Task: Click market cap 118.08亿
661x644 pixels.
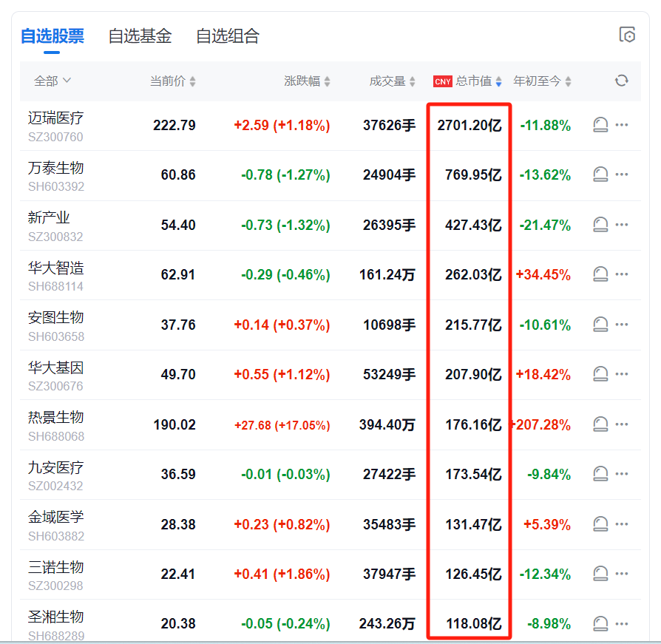Action: coord(474,624)
